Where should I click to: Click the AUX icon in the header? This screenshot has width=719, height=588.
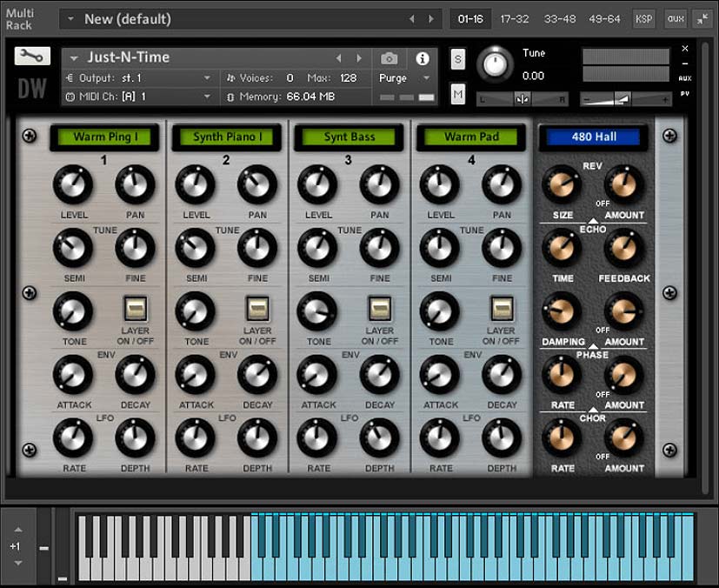pyautogui.click(x=675, y=18)
